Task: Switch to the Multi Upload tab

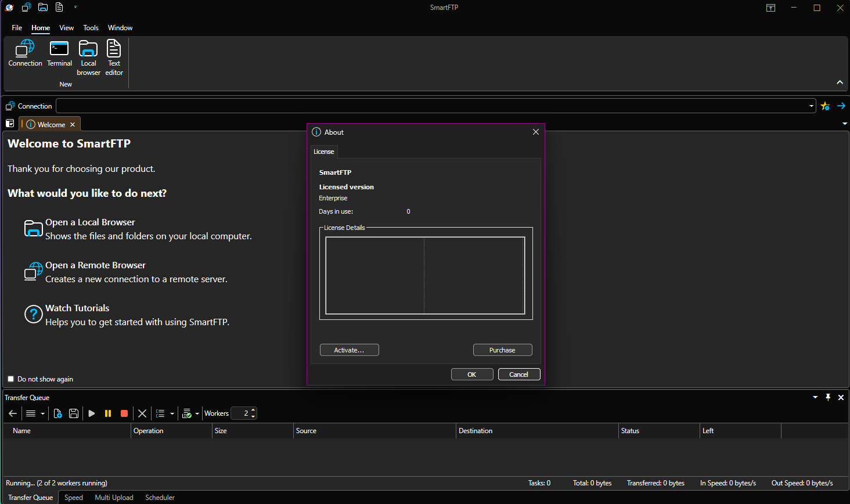Action: point(114,498)
